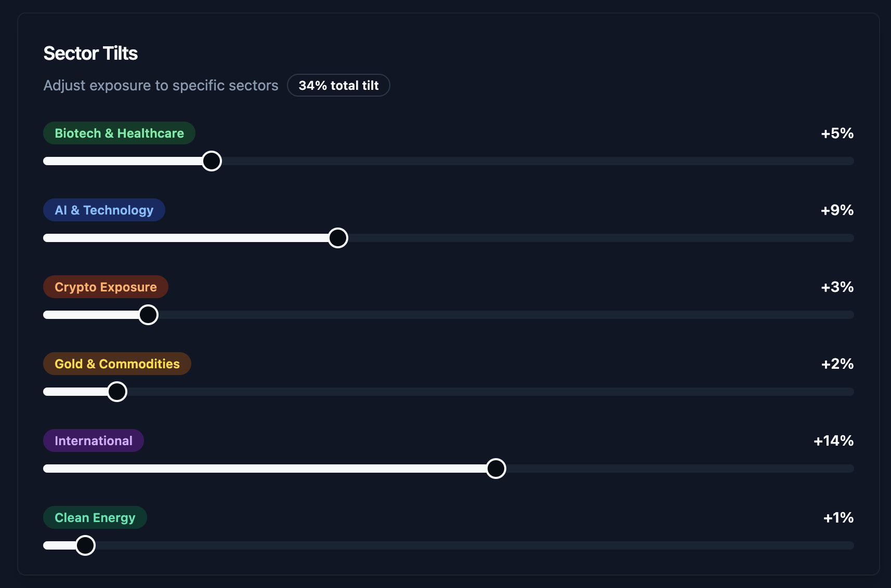
Task: Select the AI & Technology sector tag
Action: pyautogui.click(x=104, y=210)
